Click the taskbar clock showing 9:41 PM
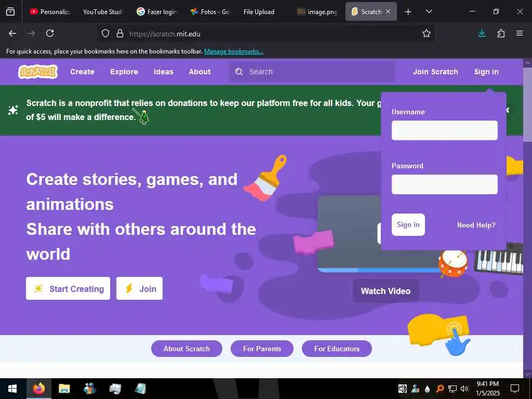This screenshot has height=399, width=532. pos(487,389)
